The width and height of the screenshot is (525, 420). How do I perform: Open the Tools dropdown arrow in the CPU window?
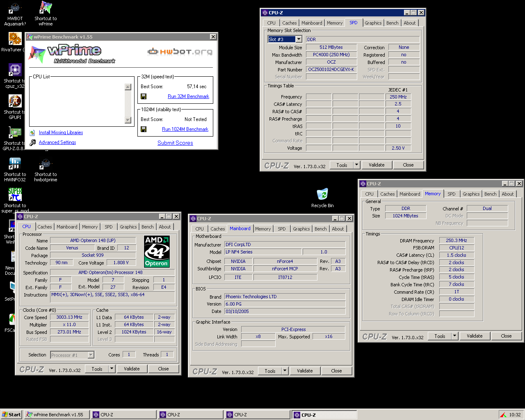click(x=112, y=369)
